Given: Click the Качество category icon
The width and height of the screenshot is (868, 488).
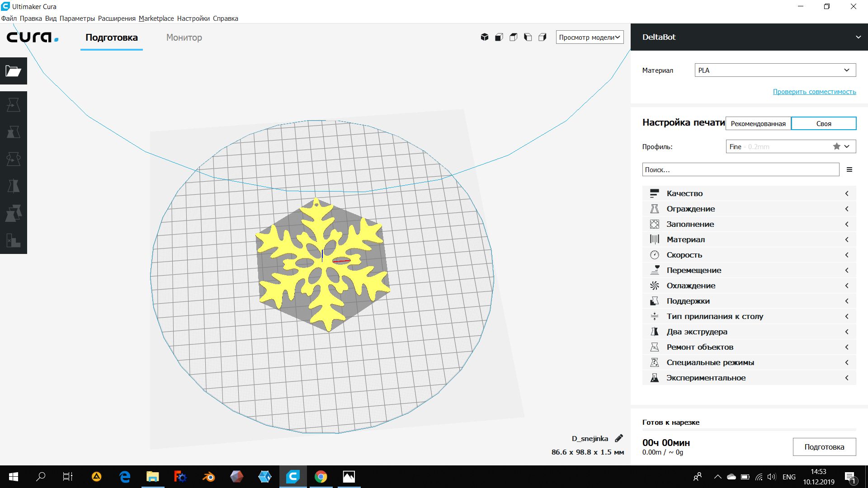Looking at the screenshot, I should [x=654, y=193].
